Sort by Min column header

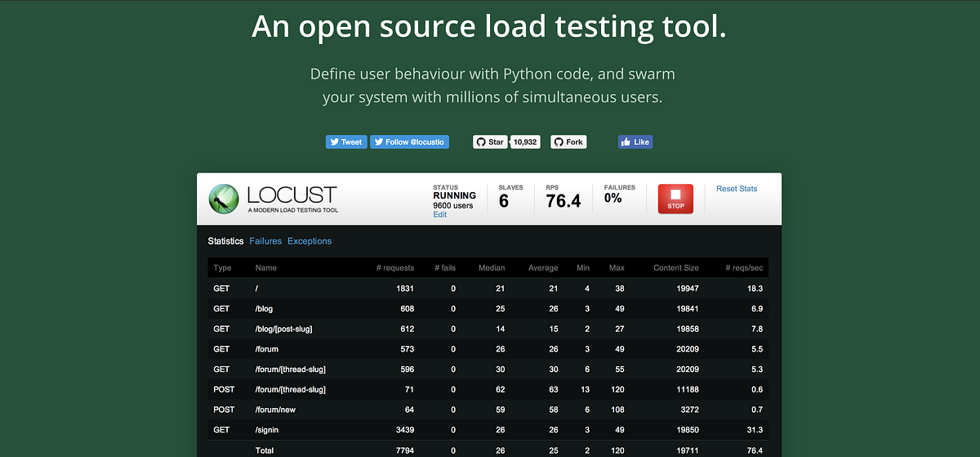tap(582, 268)
